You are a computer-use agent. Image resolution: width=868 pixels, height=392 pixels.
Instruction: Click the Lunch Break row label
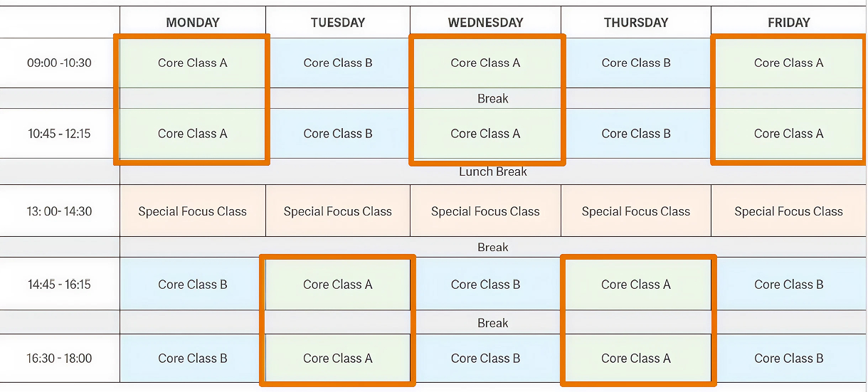(493, 171)
